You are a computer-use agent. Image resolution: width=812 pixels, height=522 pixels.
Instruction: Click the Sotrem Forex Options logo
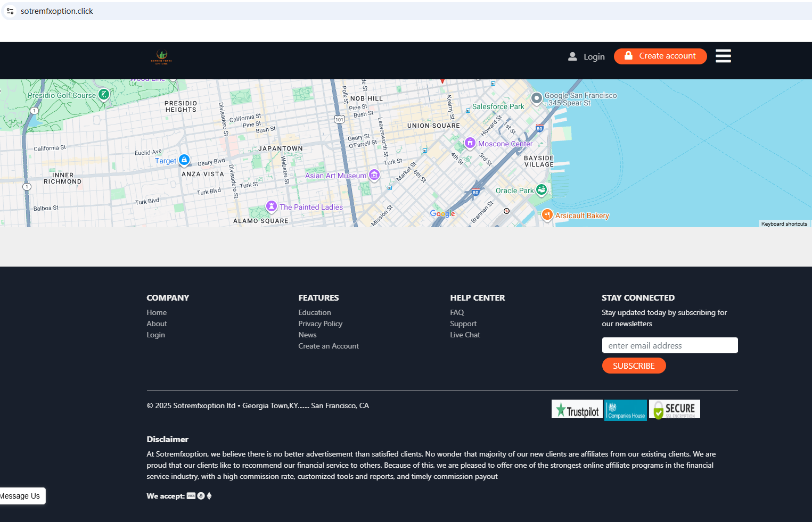tap(161, 56)
